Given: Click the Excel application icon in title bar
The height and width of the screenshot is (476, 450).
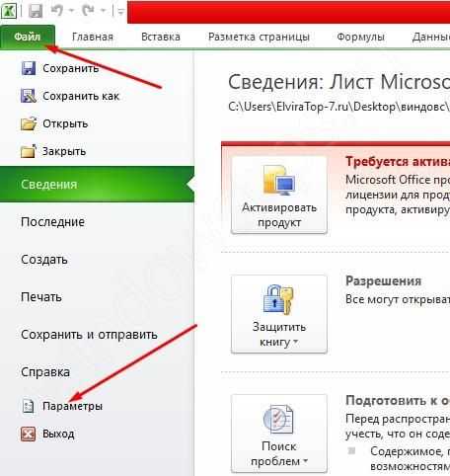Looking at the screenshot, I should 9,11.
